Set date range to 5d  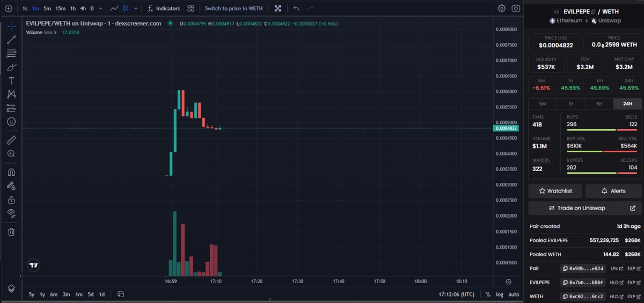click(90, 294)
